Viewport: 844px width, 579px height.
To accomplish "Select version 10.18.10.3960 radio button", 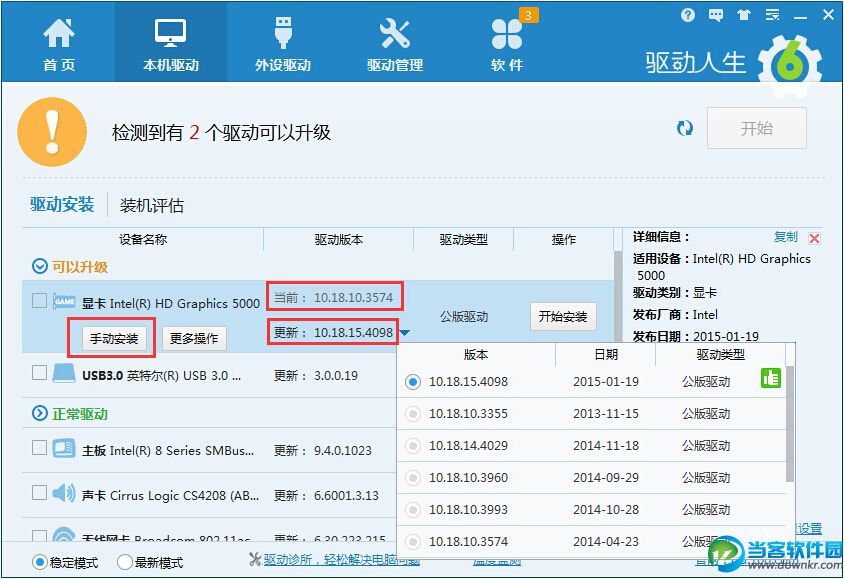I will 413,478.
